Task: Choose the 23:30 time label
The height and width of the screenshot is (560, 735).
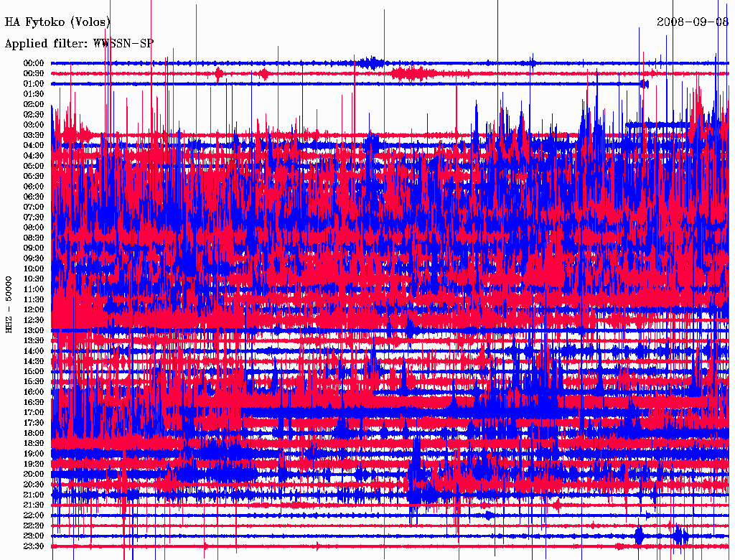Action: pos(34,546)
